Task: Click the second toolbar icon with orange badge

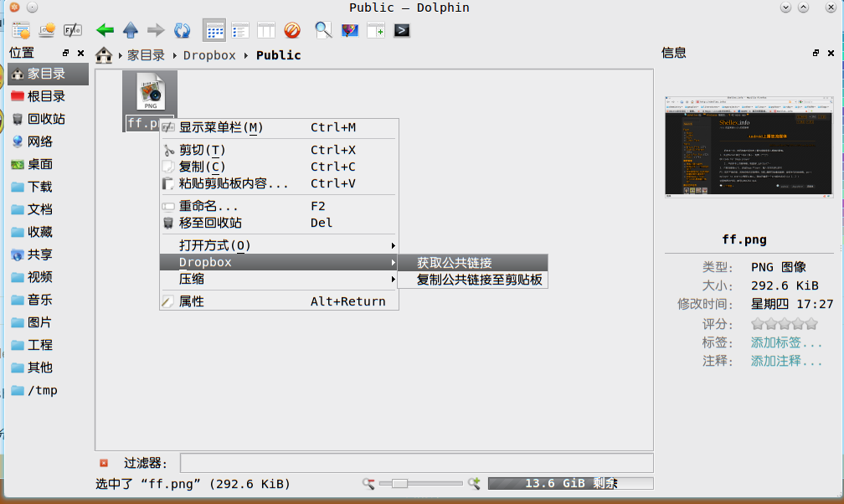Action: pos(47,31)
